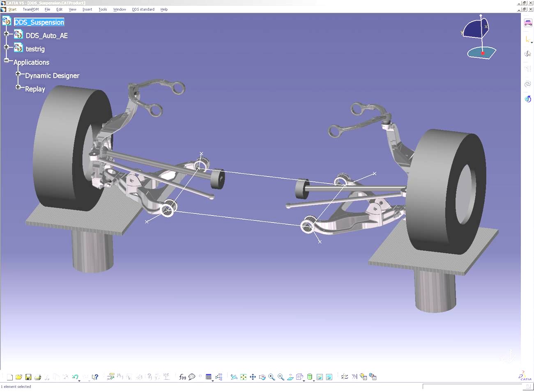Open the Design Table dropdown arrow
The width and height of the screenshot is (534, 392).
[213, 381]
